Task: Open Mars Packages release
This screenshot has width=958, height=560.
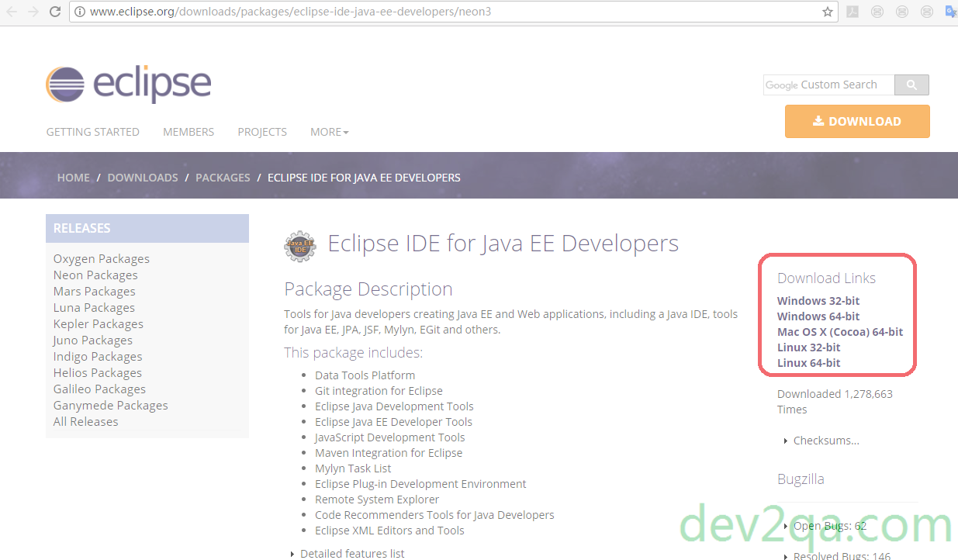Action: 95,292
